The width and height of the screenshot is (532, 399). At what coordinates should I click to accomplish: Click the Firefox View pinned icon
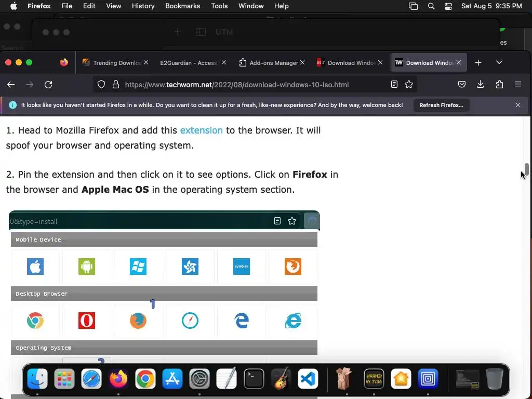tap(64, 62)
